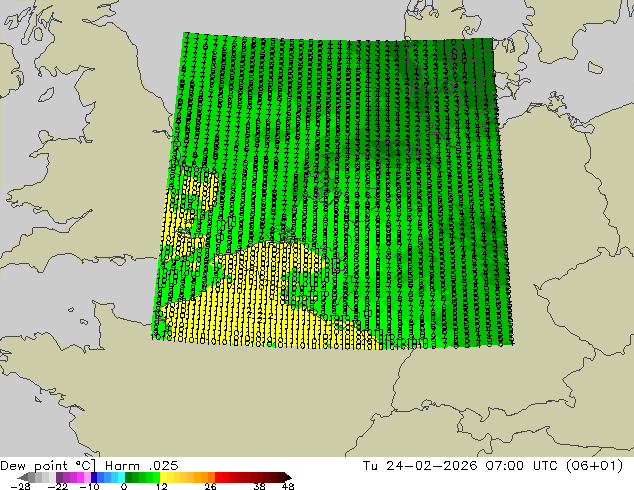Image resolution: width=634 pixels, height=490 pixels.
Task: Click the "Dew point °C] Harm .025" title
Action: 89,466
